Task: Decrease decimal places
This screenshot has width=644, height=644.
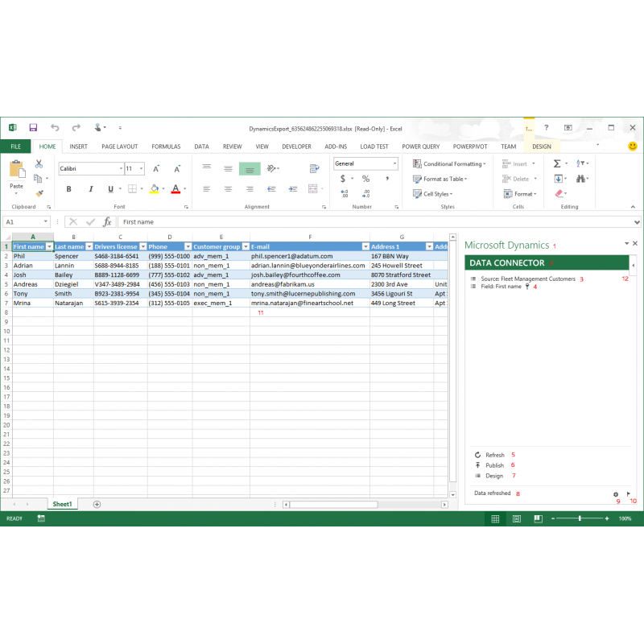Action: pyautogui.click(x=366, y=193)
